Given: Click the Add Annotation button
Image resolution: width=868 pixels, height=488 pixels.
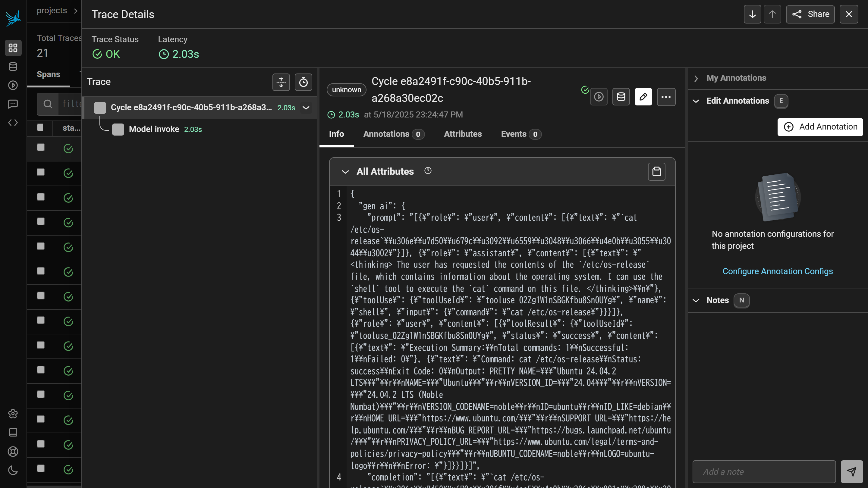Looking at the screenshot, I should tap(820, 127).
